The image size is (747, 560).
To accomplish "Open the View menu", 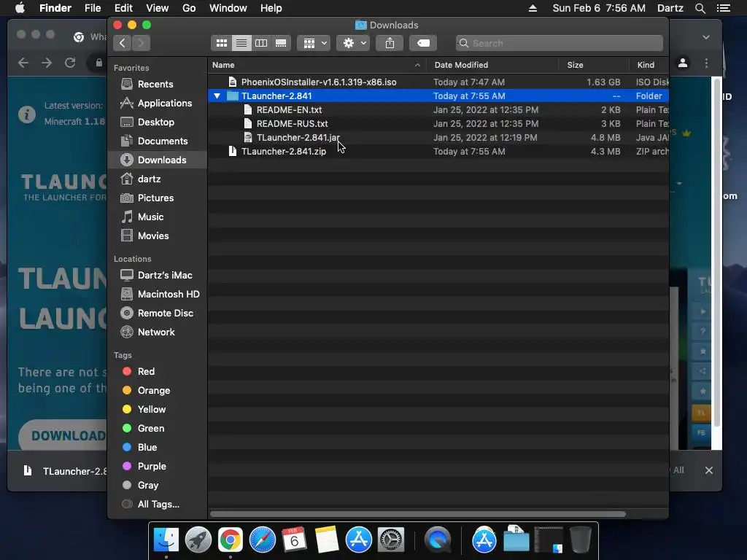I will tap(158, 8).
